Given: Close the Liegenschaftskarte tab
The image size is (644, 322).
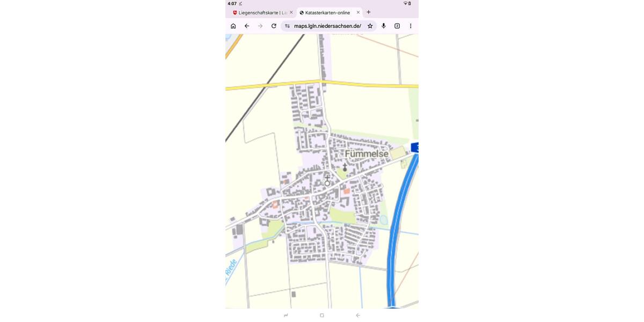Looking at the screenshot, I should [x=291, y=12].
